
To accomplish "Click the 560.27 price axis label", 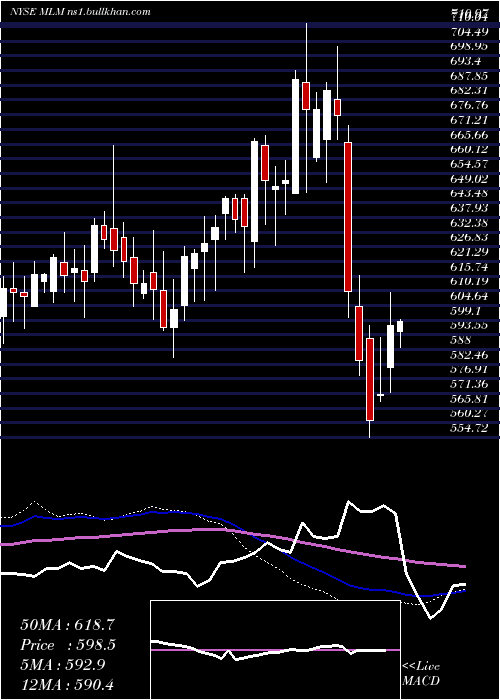I will click(x=470, y=414).
